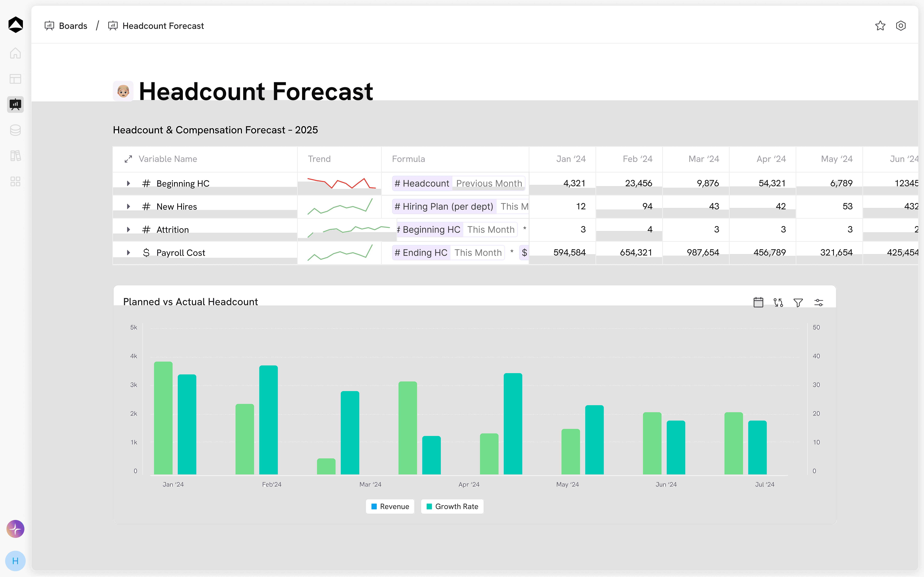This screenshot has width=924, height=577.
Task: Go to Home in the sidebar
Action: tap(15, 53)
